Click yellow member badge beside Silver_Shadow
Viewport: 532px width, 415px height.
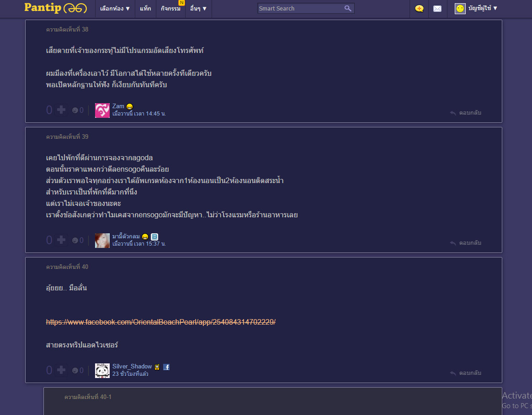pos(157,367)
